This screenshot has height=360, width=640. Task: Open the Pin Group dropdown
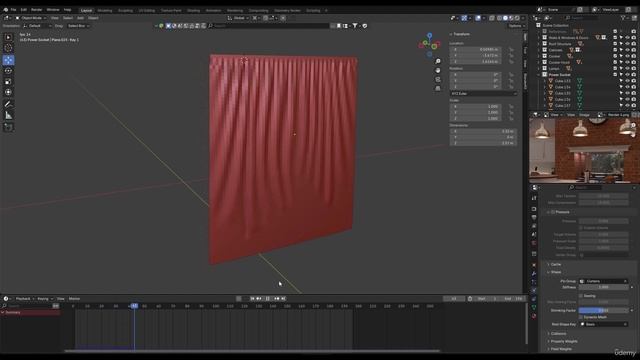[603, 281]
